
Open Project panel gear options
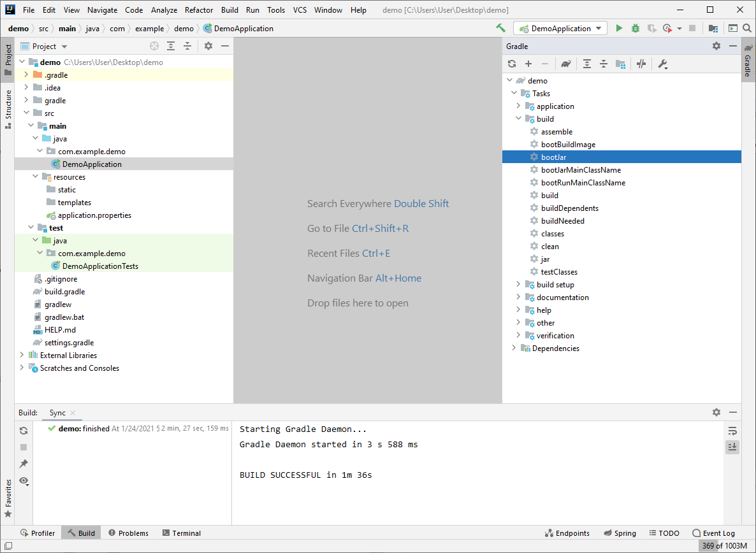pos(208,47)
